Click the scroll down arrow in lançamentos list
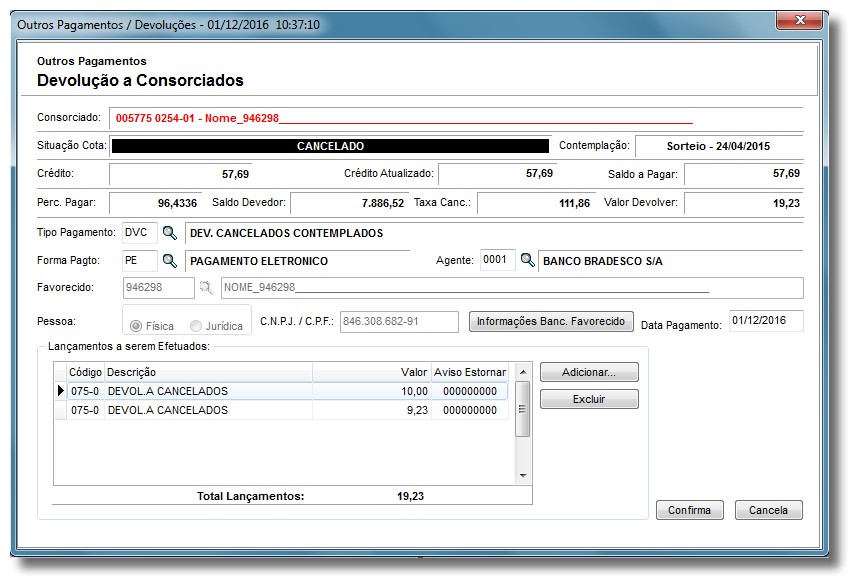849x576 pixels. [523, 476]
